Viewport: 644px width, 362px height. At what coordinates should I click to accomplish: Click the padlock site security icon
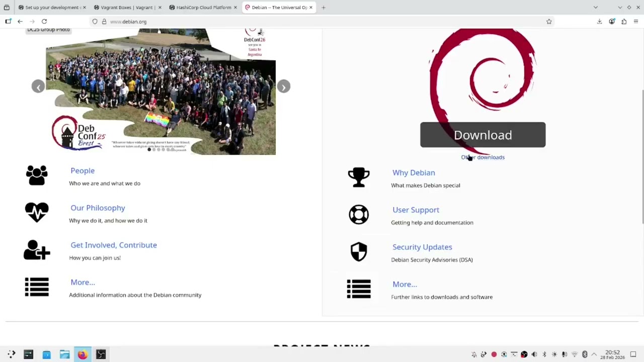(104, 22)
